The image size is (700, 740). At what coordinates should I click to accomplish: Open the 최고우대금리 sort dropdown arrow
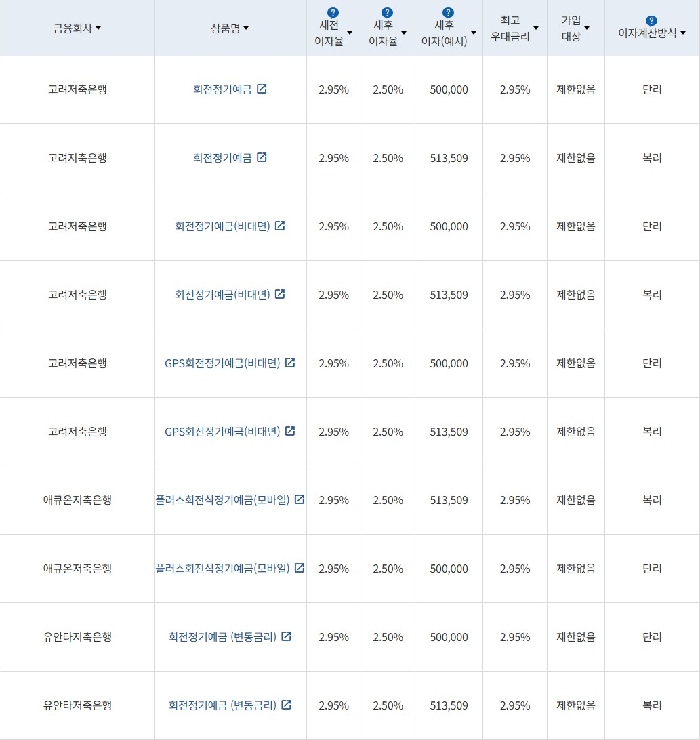[536, 27]
